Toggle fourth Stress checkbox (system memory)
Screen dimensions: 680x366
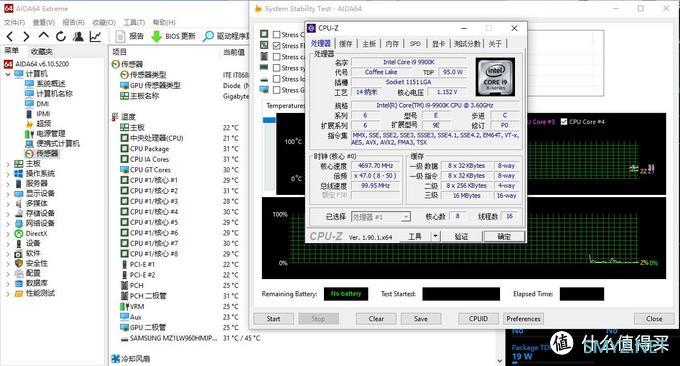click(276, 68)
